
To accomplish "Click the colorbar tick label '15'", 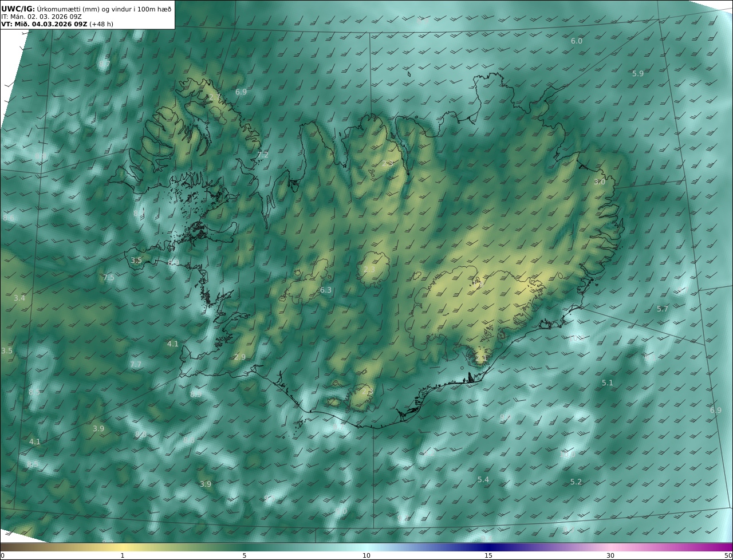I will [488, 555].
